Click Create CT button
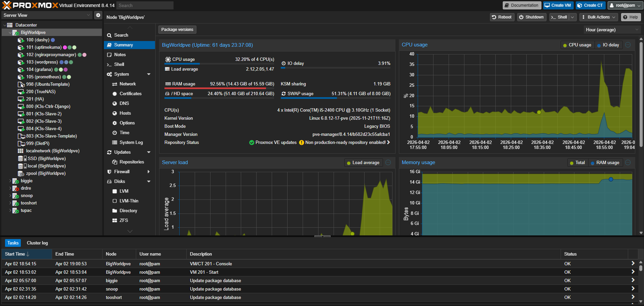The image size is (644, 306). 590,5
